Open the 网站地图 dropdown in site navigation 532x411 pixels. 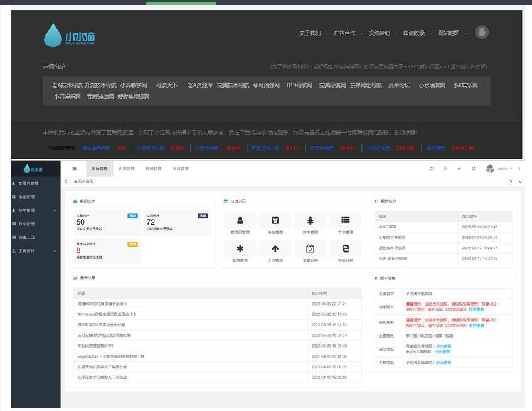coord(450,33)
